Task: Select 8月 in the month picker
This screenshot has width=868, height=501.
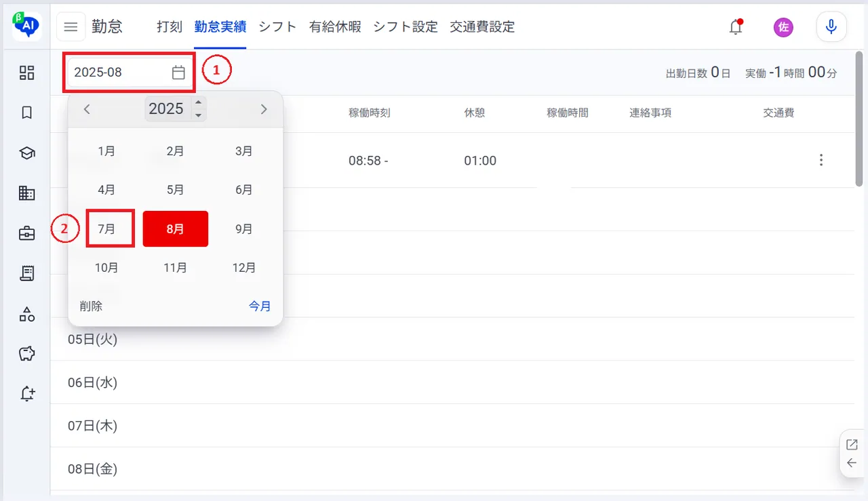Action: coord(175,229)
